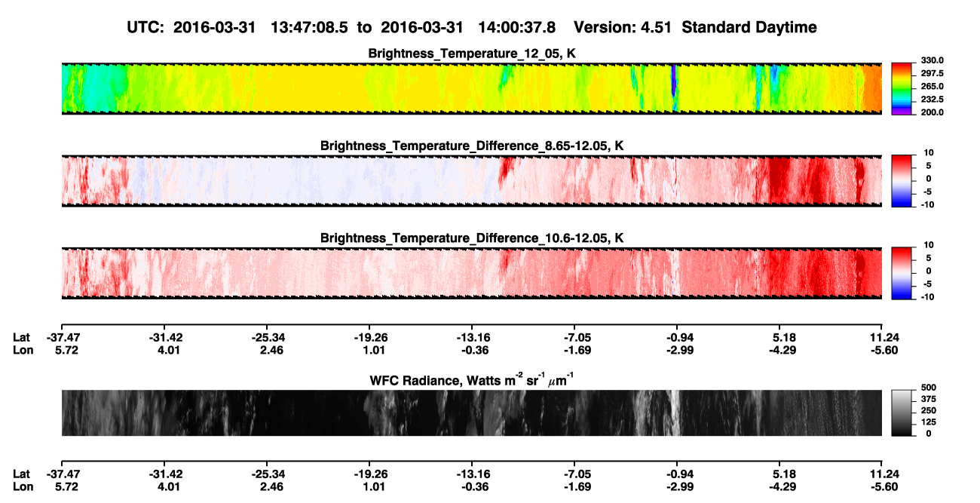Click the -10 label on the 8.65-12.05 colorbar
Screen dimensions: 980x503
pos(926,204)
